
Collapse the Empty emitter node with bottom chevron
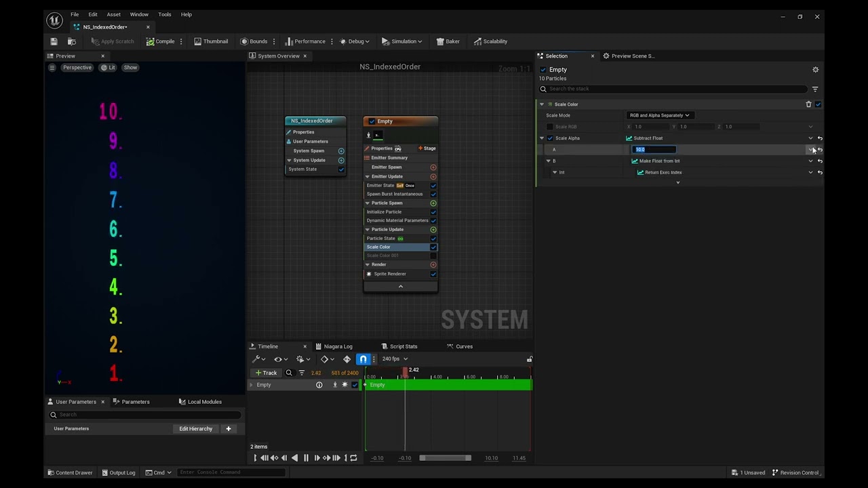click(x=401, y=287)
